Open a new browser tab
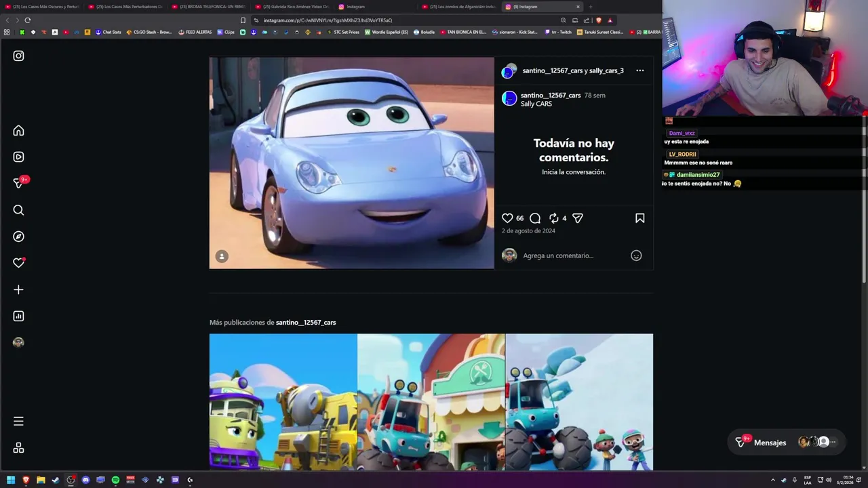The width and height of the screenshot is (868, 488). tap(591, 7)
